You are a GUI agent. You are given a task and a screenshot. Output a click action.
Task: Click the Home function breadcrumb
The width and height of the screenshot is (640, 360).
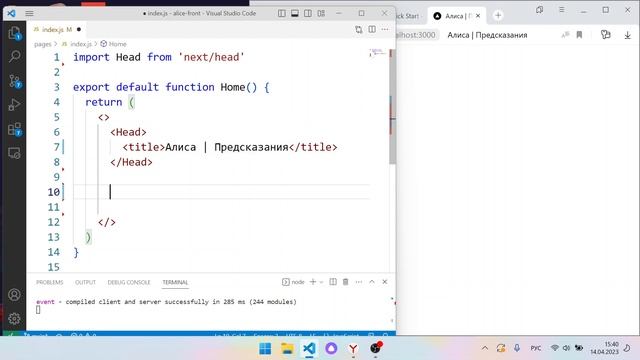(x=113, y=44)
